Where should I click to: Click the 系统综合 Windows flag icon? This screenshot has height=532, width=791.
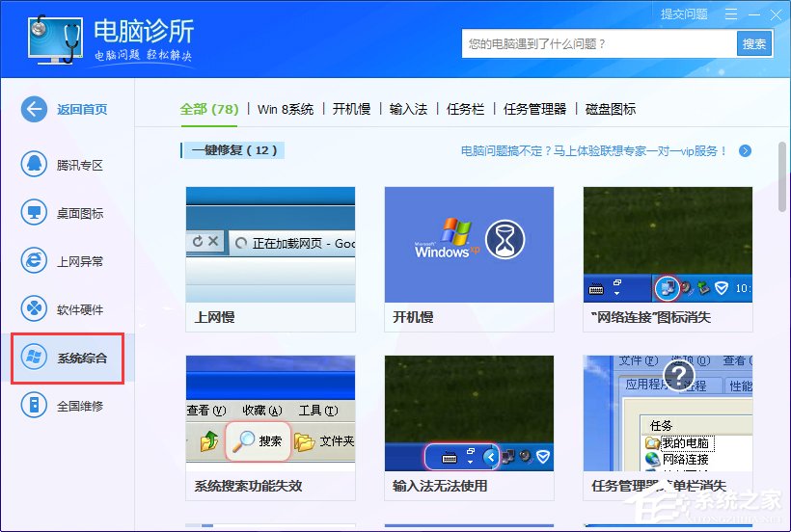tap(34, 358)
